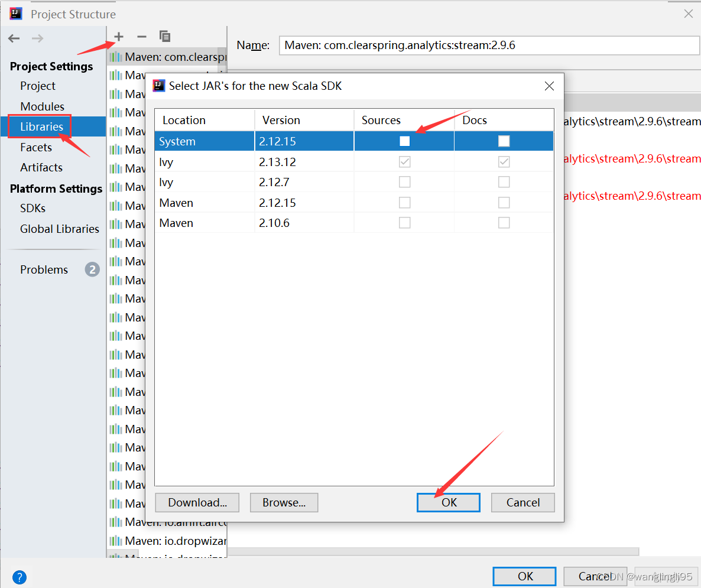701x588 pixels.
Task: Sort by the Version column header
Action: tap(304, 120)
